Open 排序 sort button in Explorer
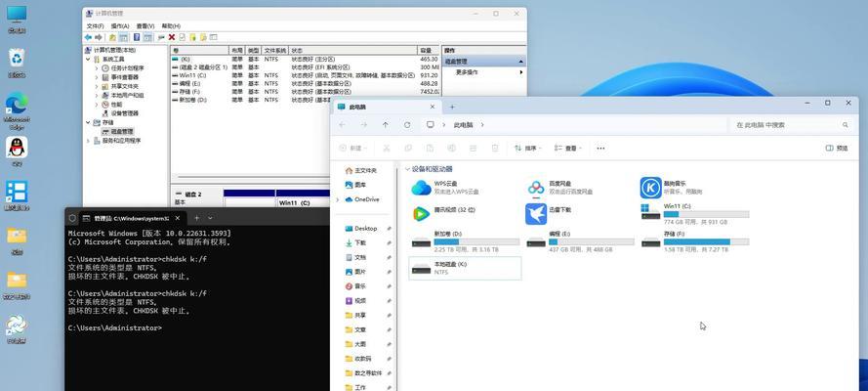Image resolution: width=868 pixels, height=391 pixels. tap(527, 148)
